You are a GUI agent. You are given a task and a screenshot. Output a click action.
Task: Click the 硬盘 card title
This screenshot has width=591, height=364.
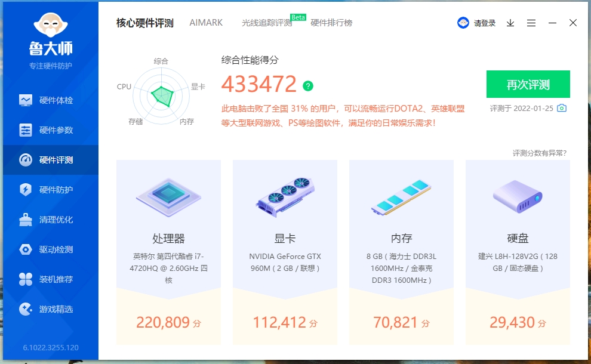[x=518, y=239]
